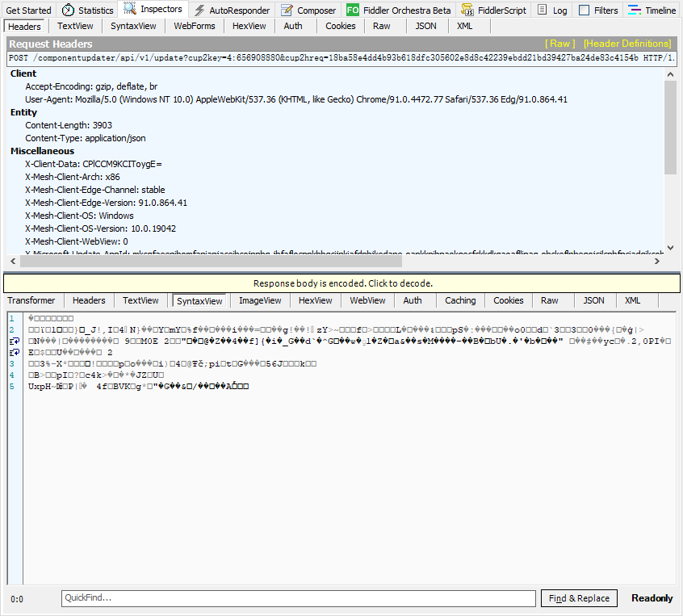Image resolution: width=683 pixels, height=616 pixels.
Task: Open the response Caching tab
Action: (460, 300)
